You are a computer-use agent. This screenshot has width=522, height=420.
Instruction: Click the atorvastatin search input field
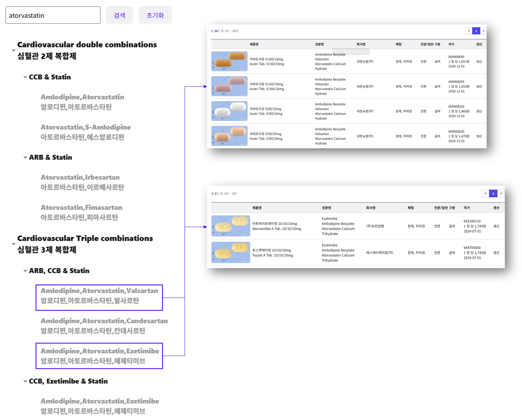click(x=53, y=15)
